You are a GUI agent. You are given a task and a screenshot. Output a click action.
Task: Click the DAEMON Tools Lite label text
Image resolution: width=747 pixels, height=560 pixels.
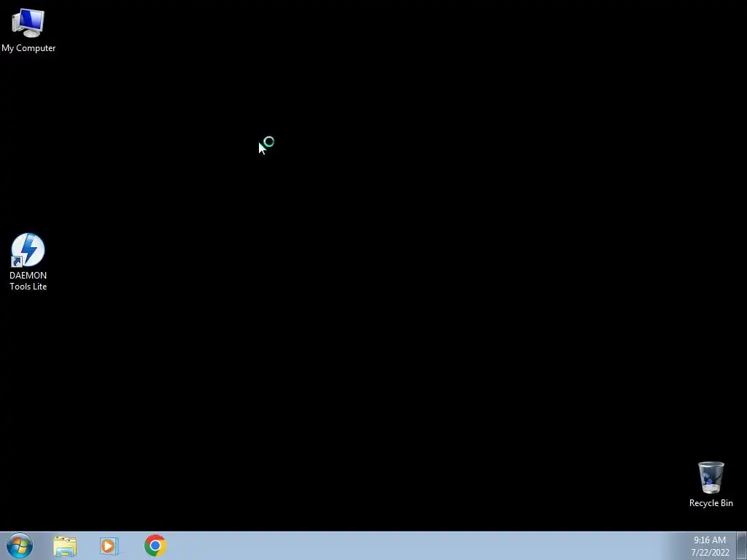tap(28, 281)
